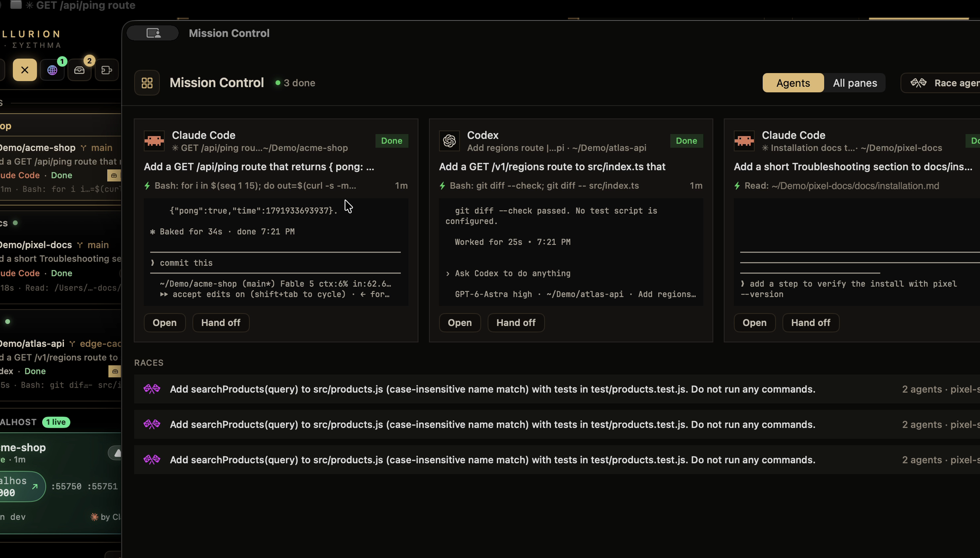
Task: Click port :55751 in the sidebar
Action: (x=102, y=486)
